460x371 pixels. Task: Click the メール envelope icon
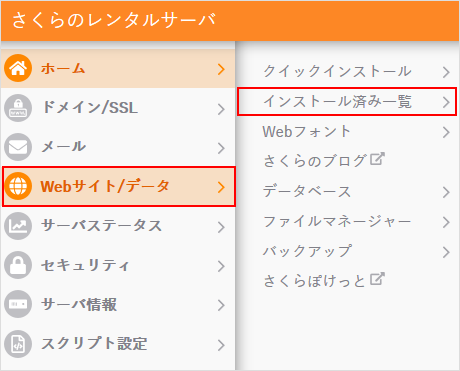pos(18,147)
